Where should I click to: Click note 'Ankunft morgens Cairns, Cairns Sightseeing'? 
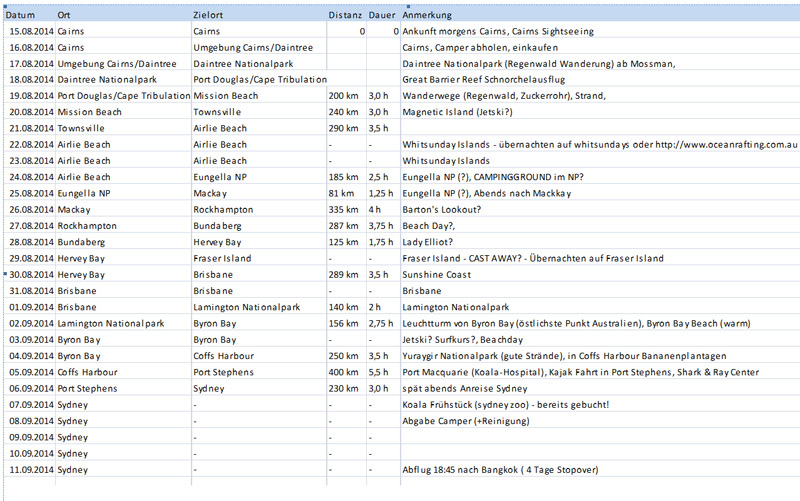498,32
